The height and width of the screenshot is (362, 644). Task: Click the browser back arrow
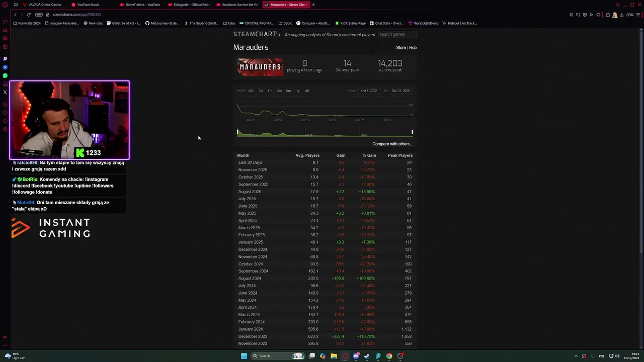(x=15, y=15)
